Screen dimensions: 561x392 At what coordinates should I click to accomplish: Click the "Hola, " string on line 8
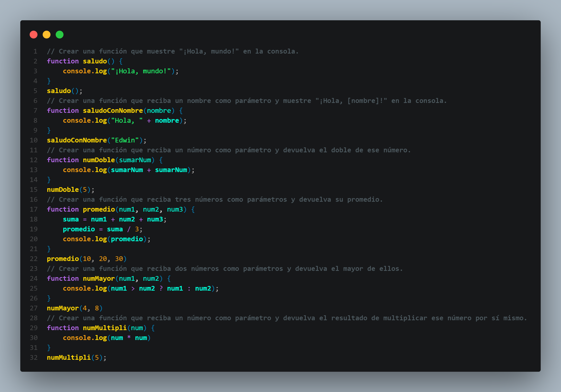pyautogui.click(x=127, y=121)
